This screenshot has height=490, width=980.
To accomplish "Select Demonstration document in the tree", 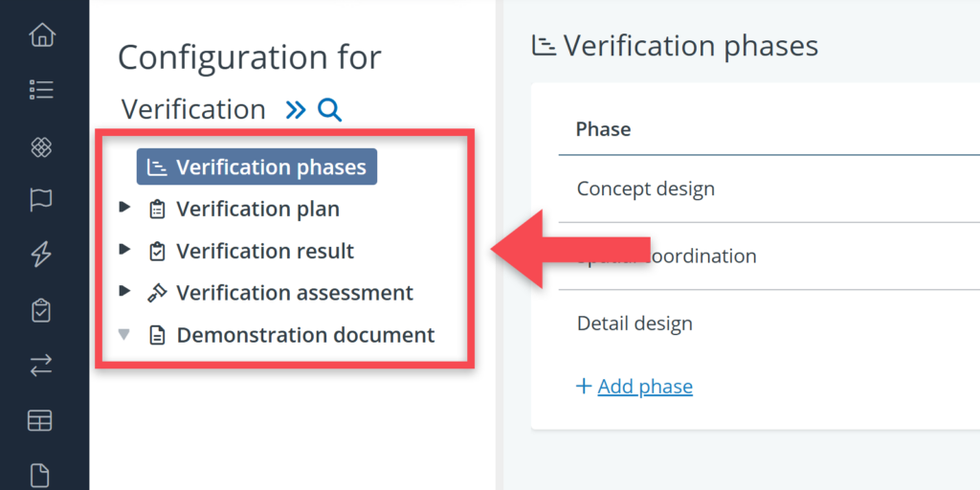I will 304,335.
